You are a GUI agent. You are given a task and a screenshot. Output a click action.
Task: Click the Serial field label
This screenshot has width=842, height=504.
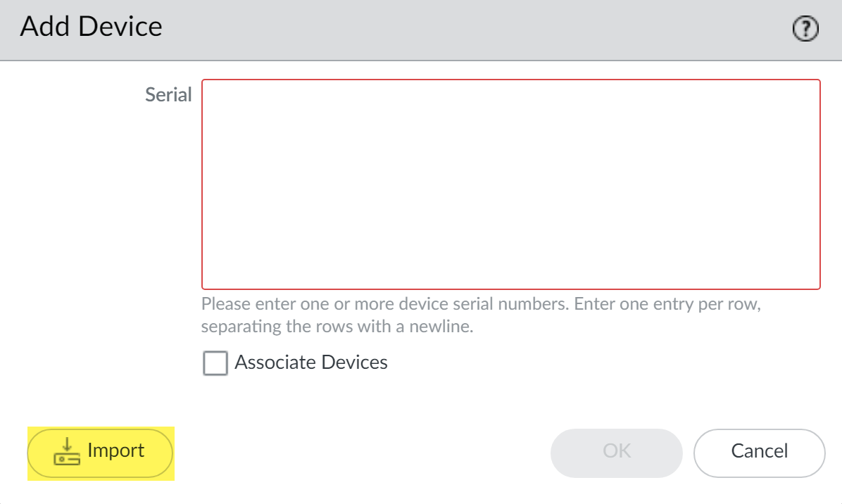(168, 95)
